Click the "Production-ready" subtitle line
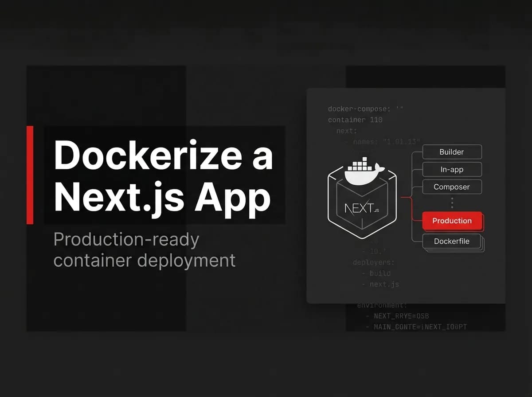Image resolution: width=532 pixels, height=397 pixels. (x=126, y=240)
